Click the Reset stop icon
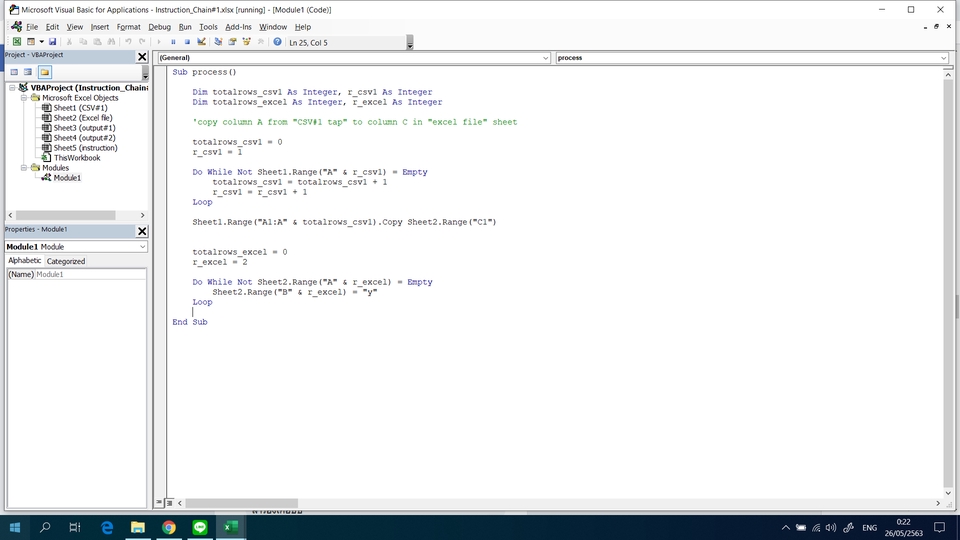The width and height of the screenshot is (960, 540). click(187, 42)
